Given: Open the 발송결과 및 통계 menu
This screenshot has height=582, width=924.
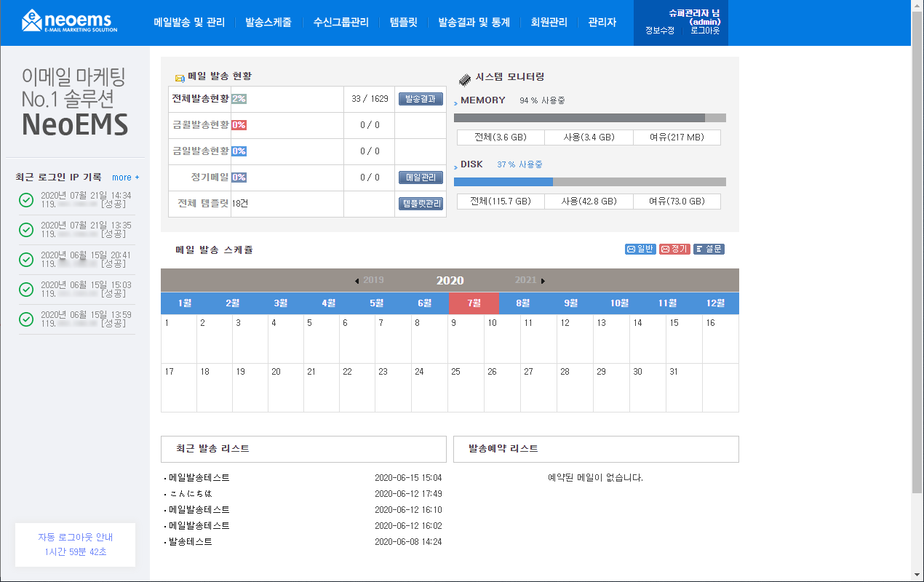Looking at the screenshot, I should tap(474, 23).
